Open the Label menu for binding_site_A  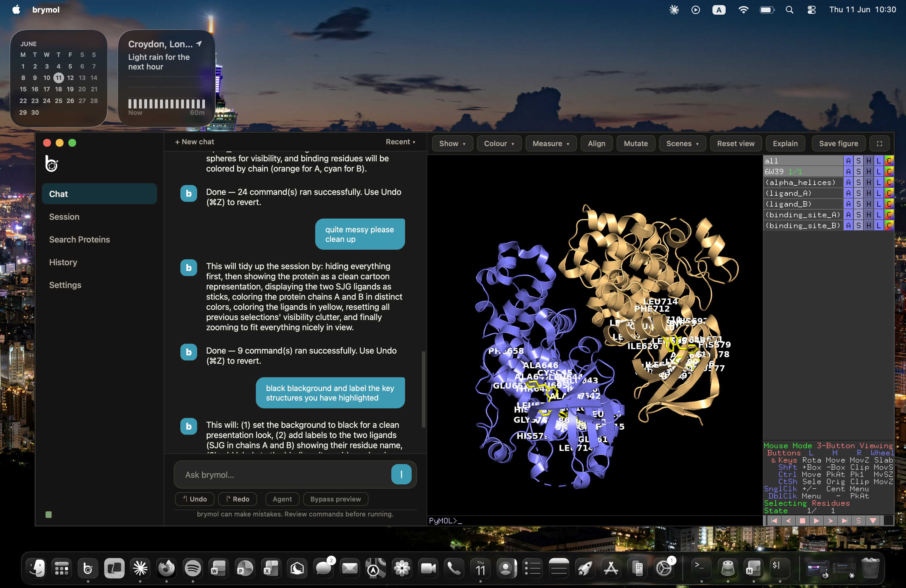879,215
